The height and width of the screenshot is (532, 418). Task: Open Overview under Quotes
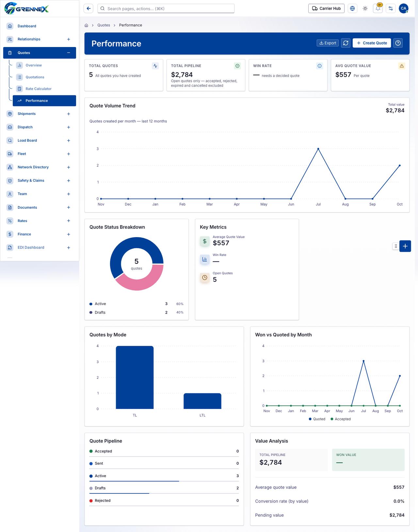coord(44,65)
